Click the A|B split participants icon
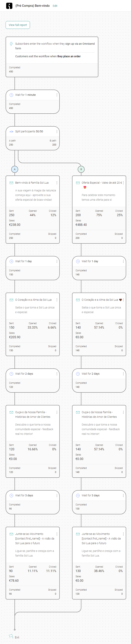Screen dimensions: 131x644 (x=11, y=132)
